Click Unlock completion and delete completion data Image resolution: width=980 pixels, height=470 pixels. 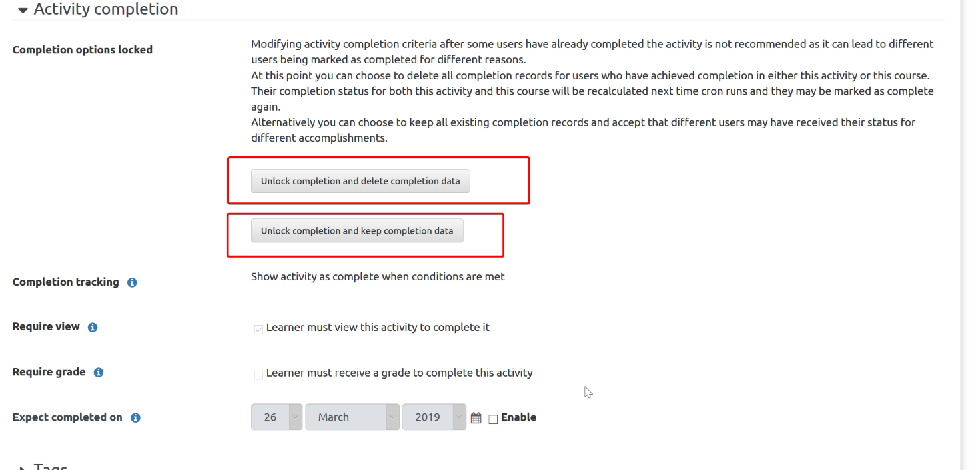pyautogui.click(x=360, y=181)
